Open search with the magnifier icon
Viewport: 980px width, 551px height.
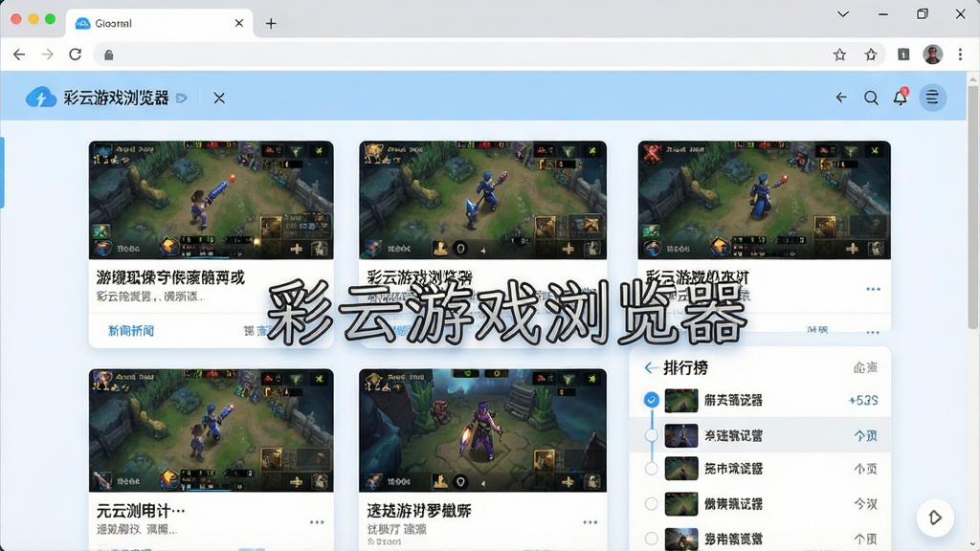(x=871, y=98)
